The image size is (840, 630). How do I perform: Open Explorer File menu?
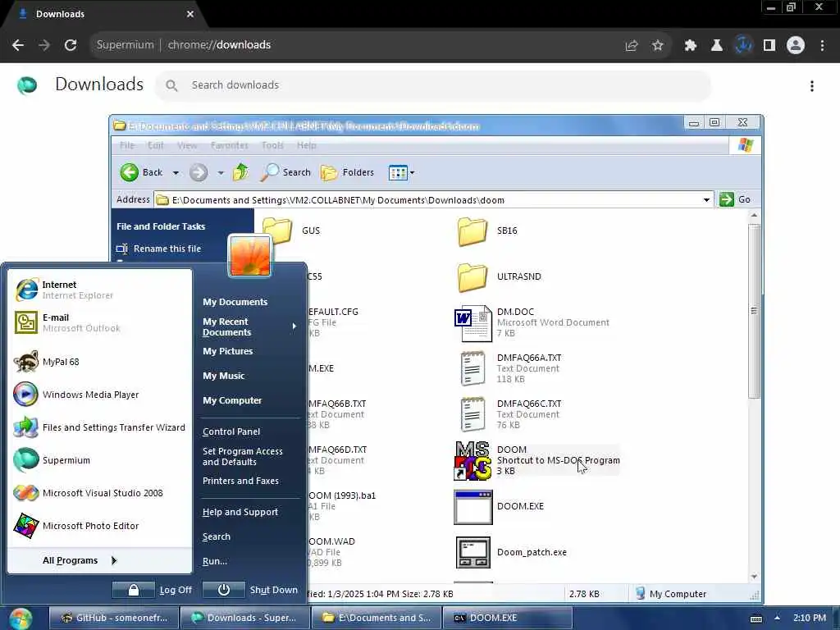[127, 145]
